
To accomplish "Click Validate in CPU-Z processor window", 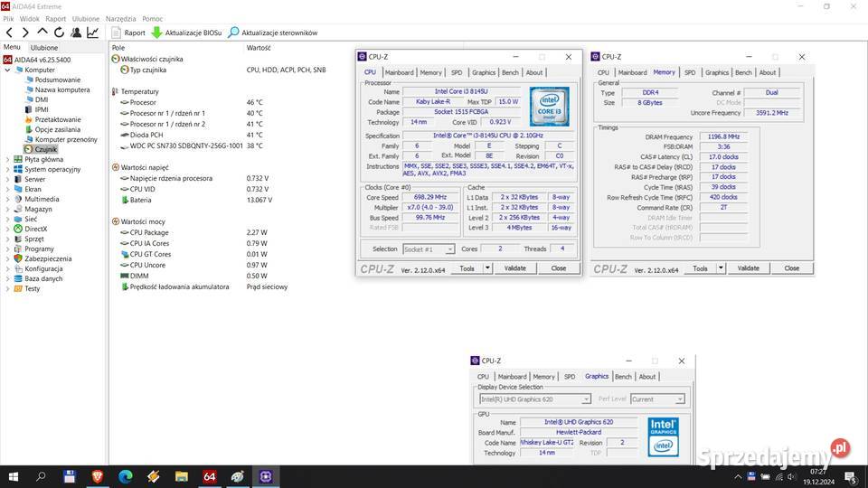I will (514, 268).
